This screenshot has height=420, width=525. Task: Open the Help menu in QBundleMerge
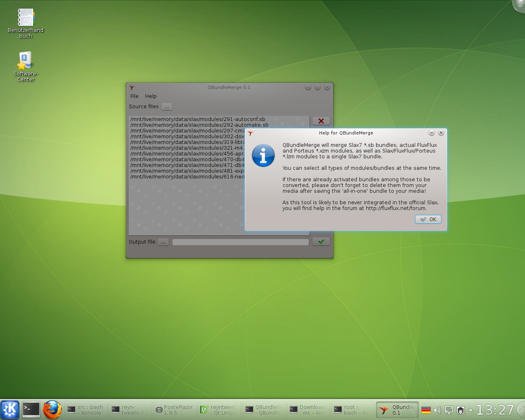(151, 96)
